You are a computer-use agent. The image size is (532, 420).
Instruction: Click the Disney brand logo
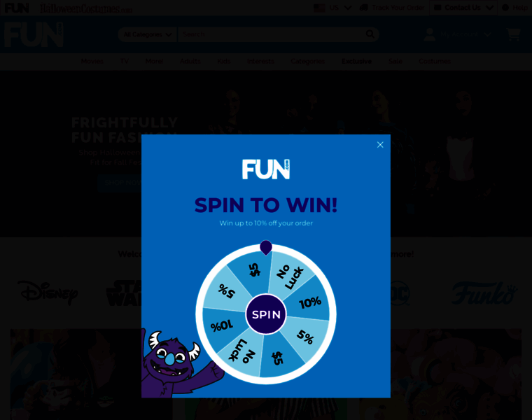[x=48, y=293]
